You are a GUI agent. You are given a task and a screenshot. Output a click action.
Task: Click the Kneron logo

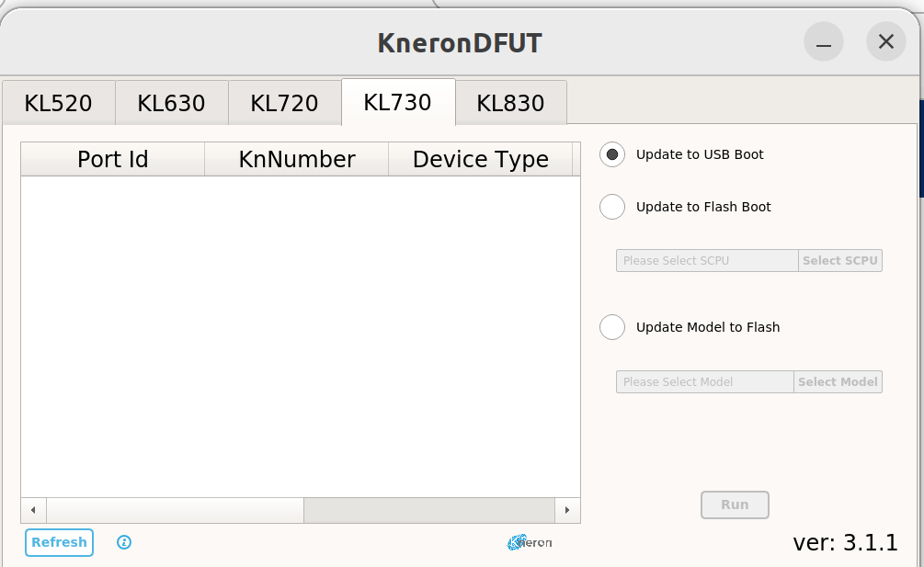coord(530,542)
